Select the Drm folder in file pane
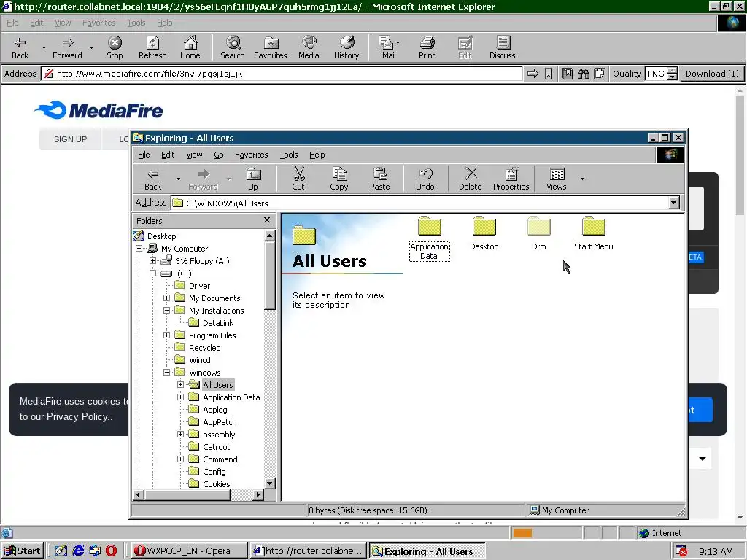 pos(539,233)
